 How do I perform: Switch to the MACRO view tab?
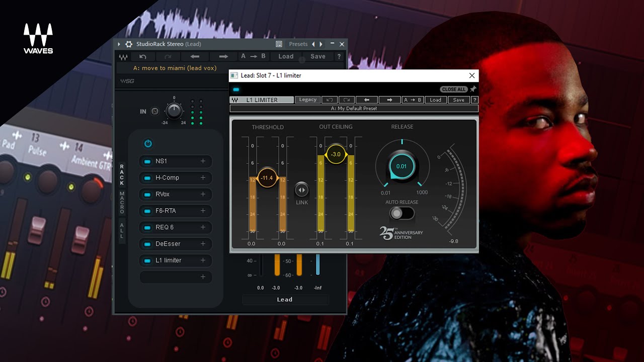tap(122, 203)
